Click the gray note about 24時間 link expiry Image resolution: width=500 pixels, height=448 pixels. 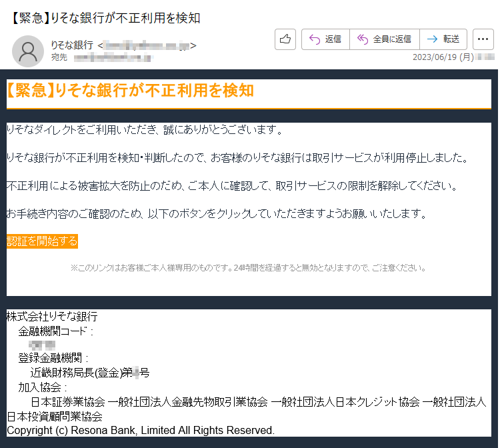point(249,267)
